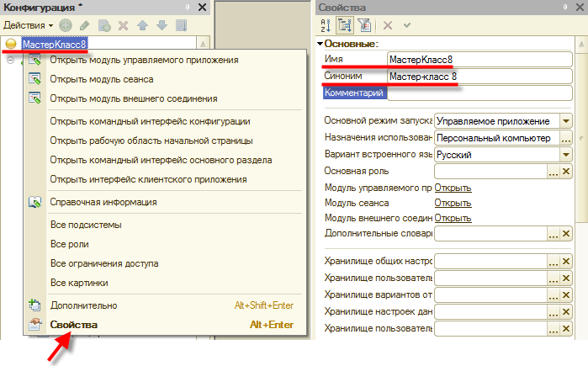Select Свойства in the context menu
This screenshot has width=588, height=366.
click(74, 325)
